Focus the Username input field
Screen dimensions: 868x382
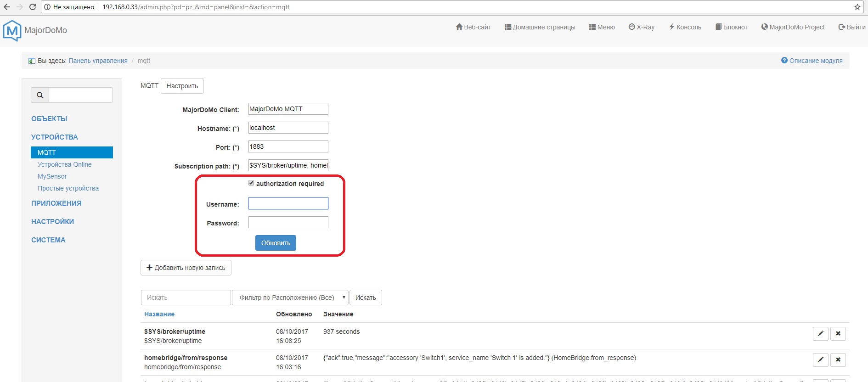pos(288,203)
